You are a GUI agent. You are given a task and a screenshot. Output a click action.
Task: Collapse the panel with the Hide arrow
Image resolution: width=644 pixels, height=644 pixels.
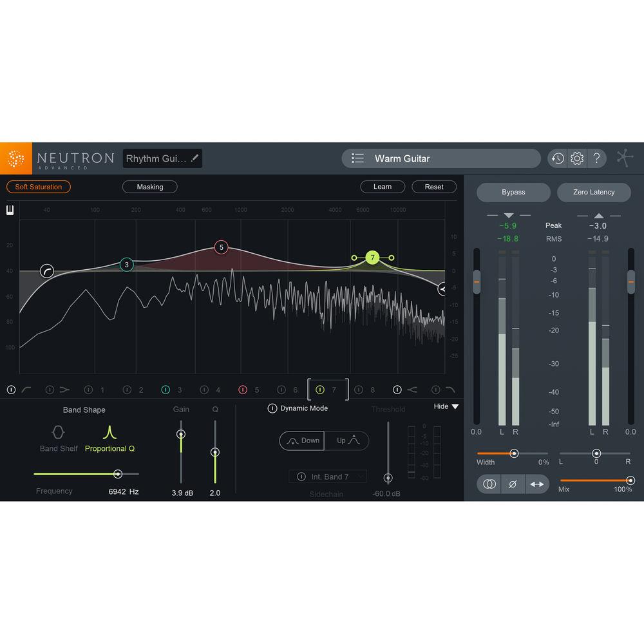coord(446,406)
